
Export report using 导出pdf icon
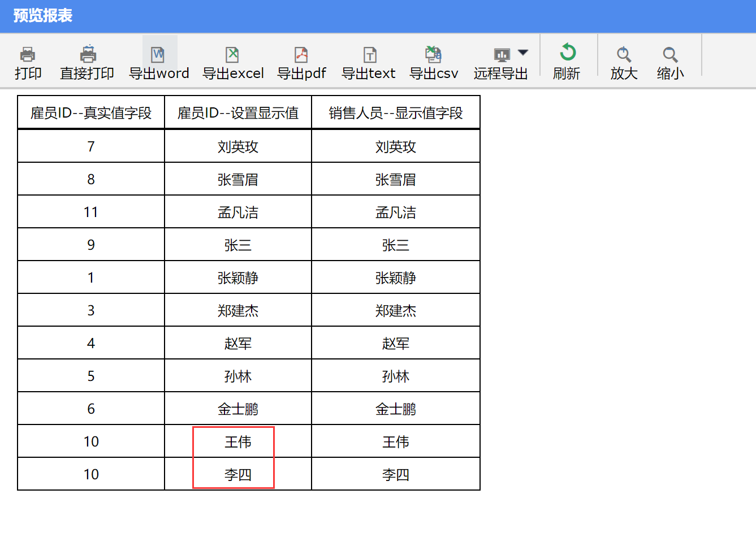(x=301, y=55)
